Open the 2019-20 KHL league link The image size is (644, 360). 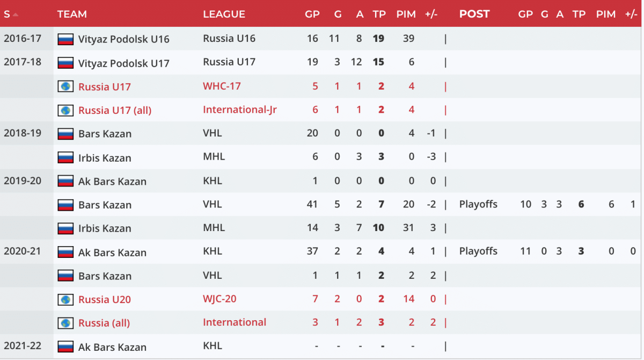point(213,181)
